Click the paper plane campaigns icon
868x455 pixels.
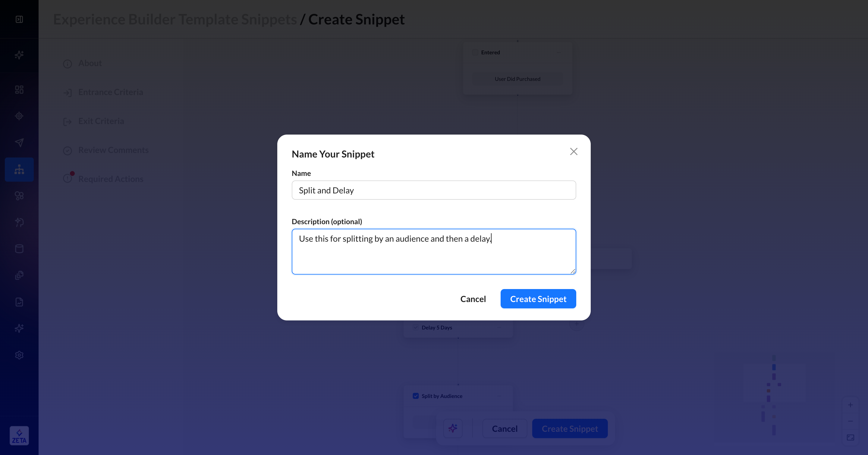[19, 142]
